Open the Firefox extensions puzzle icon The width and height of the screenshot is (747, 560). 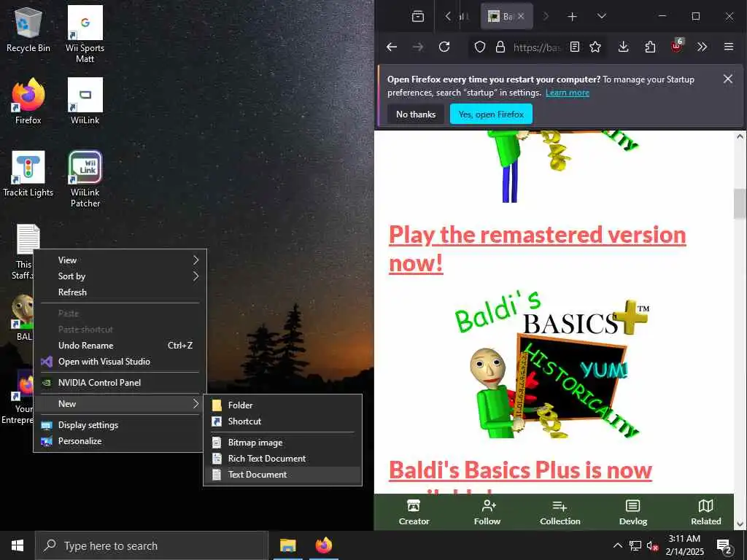(x=650, y=47)
